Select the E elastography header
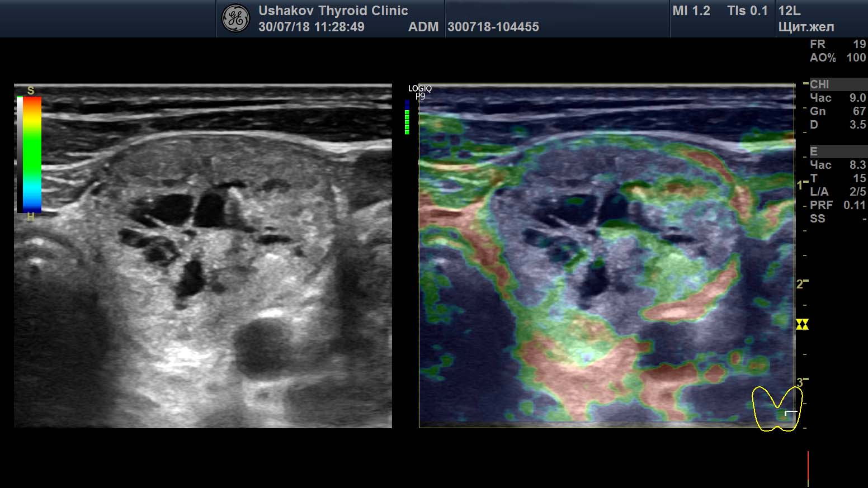 (838, 151)
